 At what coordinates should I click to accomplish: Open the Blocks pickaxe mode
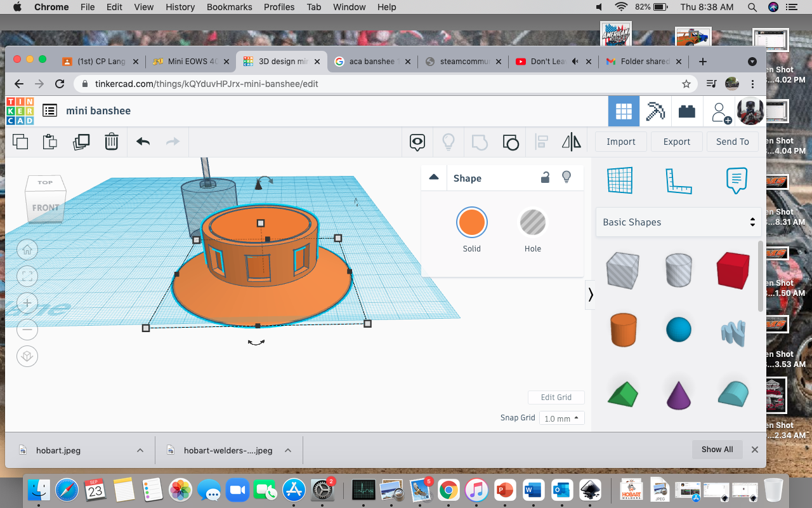[655, 112]
